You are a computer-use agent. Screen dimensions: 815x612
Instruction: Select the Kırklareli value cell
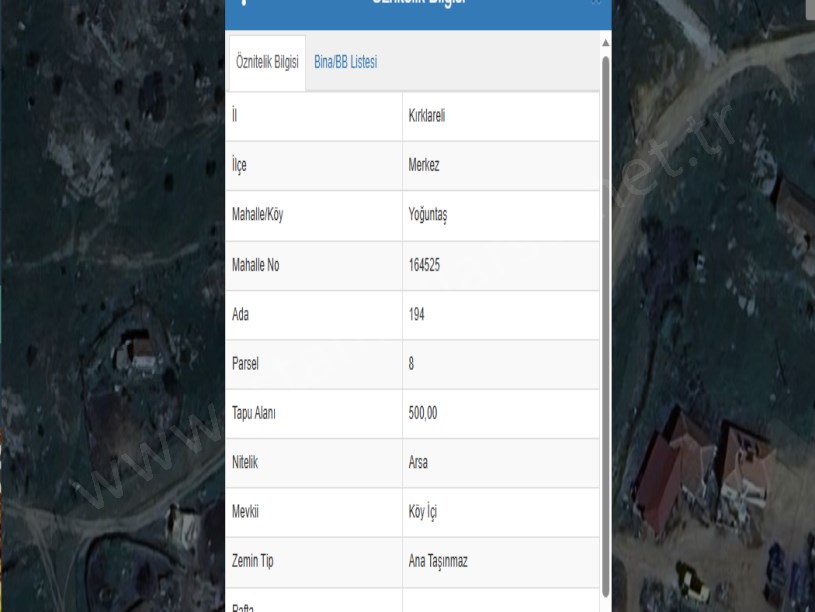click(x=427, y=116)
